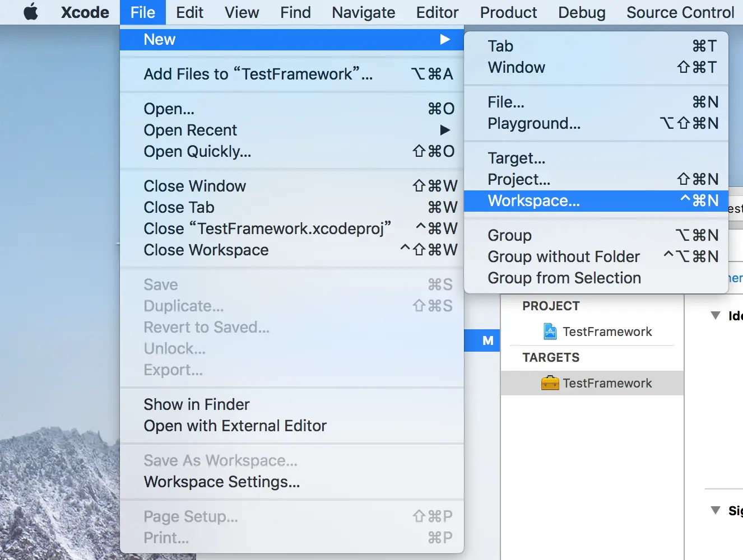This screenshot has width=743, height=560.
Task: Choose Open with External Editor
Action: pos(292,426)
